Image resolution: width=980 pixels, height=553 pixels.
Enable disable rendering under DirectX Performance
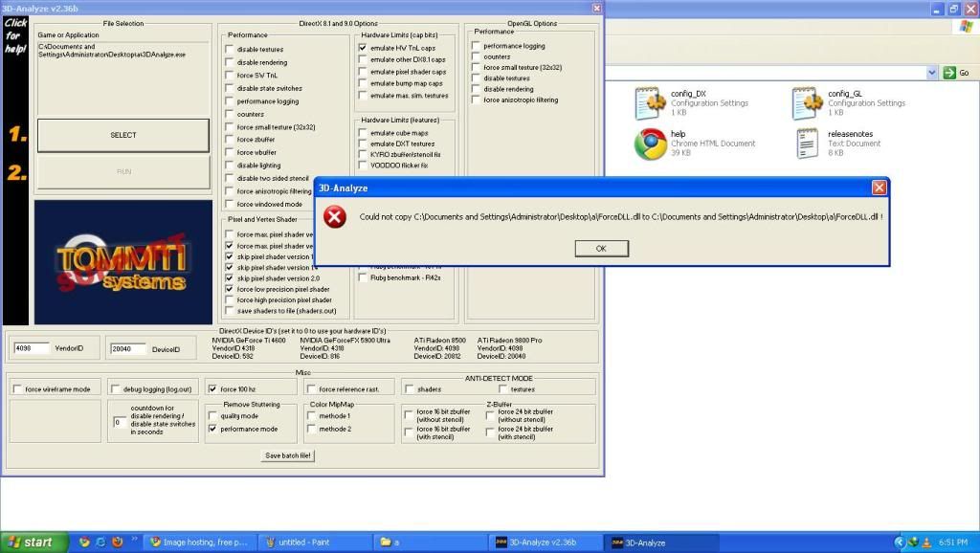coord(230,62)
